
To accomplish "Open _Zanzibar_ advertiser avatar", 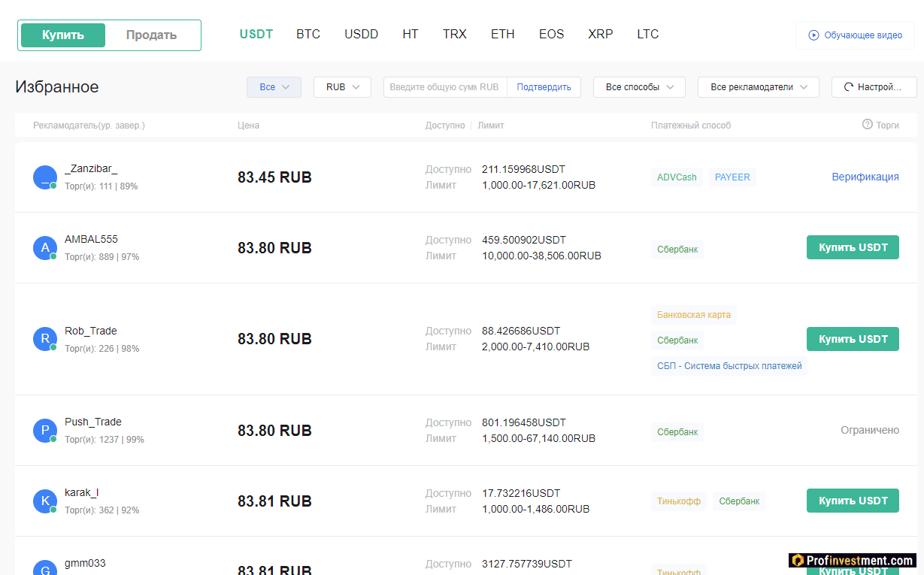I will [45, 177].
